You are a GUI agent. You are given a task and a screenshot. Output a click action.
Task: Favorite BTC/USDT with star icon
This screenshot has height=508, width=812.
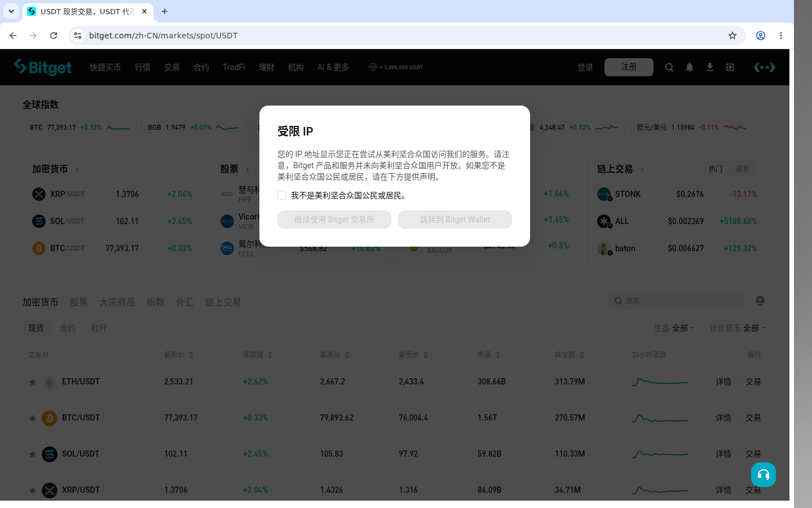click(x=33, y=418)
